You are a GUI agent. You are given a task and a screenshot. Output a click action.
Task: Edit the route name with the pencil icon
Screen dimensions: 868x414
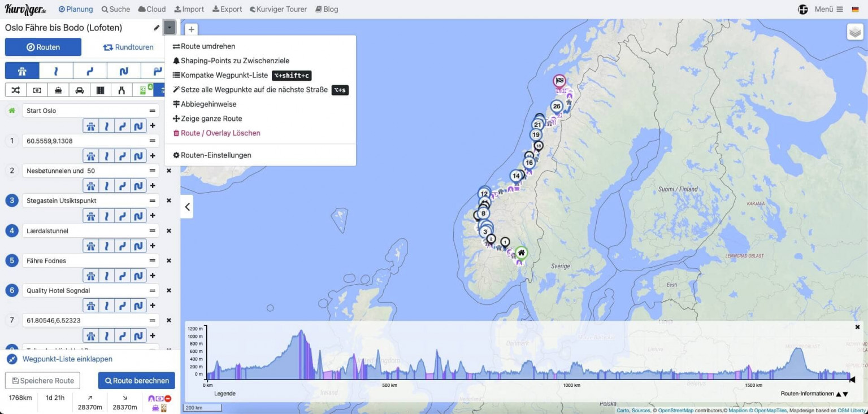click(x=157, y=28)
